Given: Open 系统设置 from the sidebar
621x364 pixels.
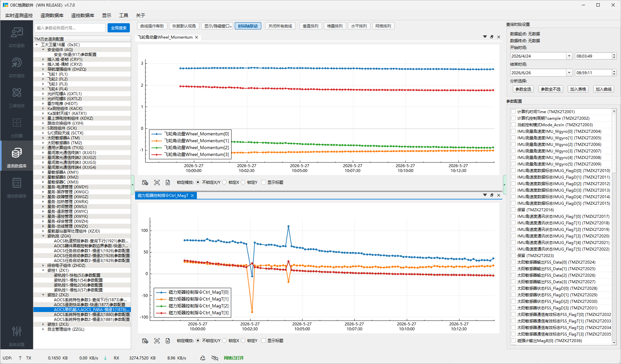Looking at the screenshot, I should tap(17, 337).
